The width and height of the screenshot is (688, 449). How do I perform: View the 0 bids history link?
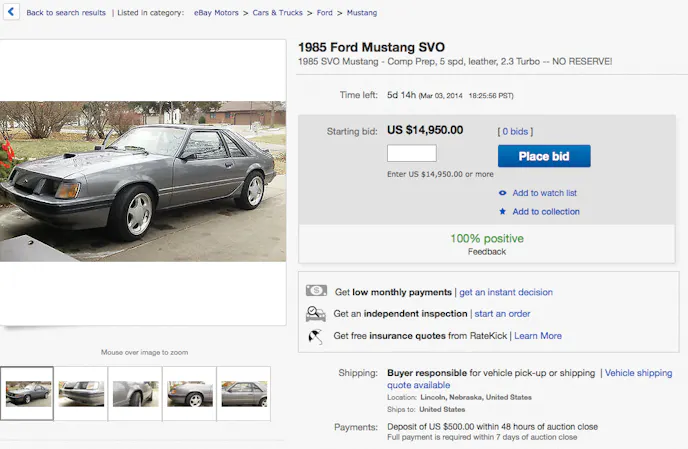516,131
